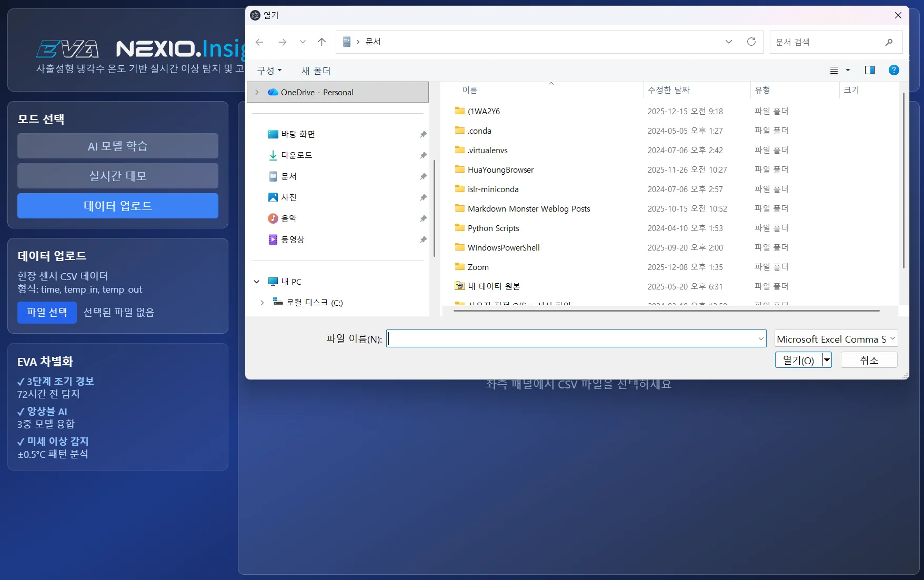
Task: Expand the address bar history dropdown
Action: (x=729, y=42)
